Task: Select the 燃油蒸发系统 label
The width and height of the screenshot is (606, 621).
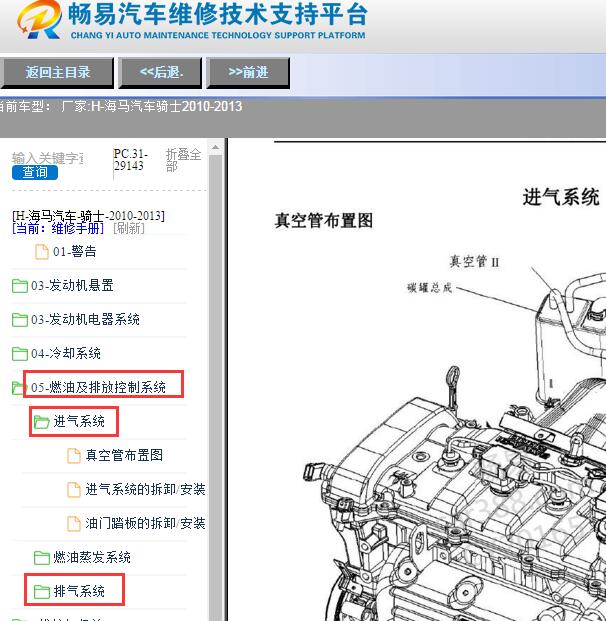Action: 92,558
